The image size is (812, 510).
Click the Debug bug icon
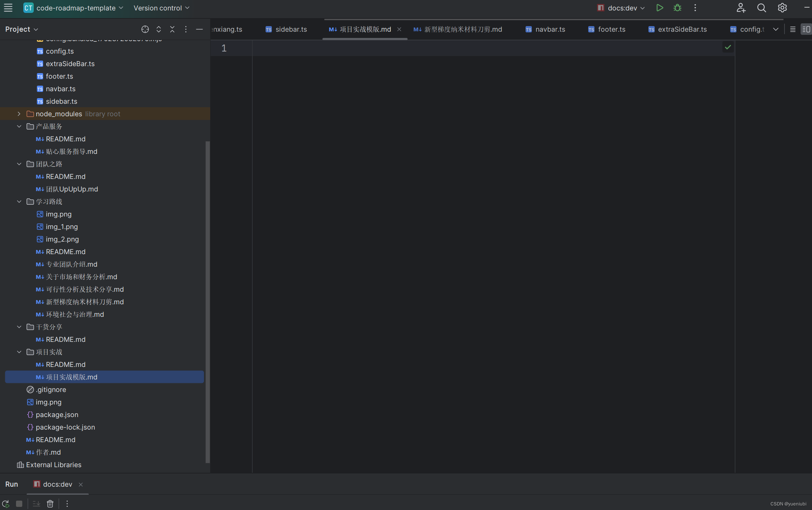[x=677, y=8]
